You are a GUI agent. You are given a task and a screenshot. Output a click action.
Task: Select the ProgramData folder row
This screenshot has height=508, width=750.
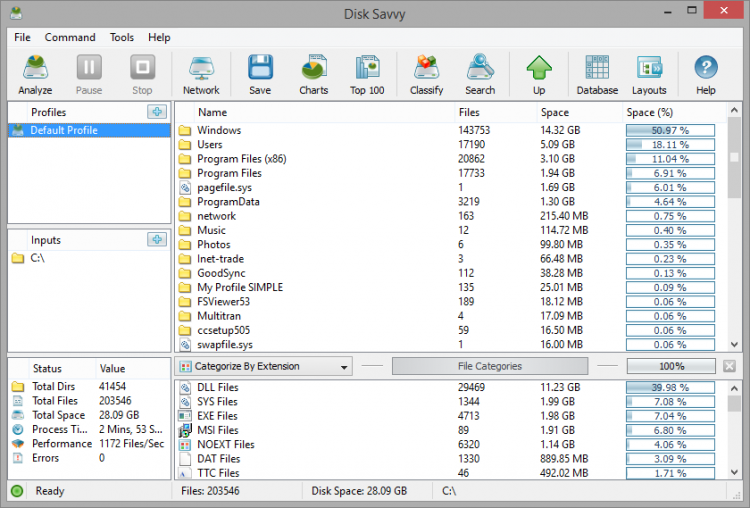tap(450, 202)
